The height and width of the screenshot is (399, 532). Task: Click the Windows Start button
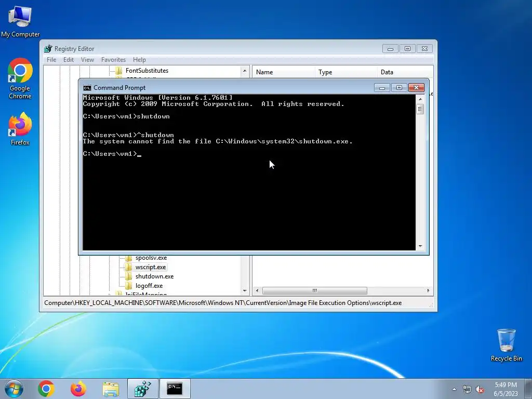[x=14, y=389]
